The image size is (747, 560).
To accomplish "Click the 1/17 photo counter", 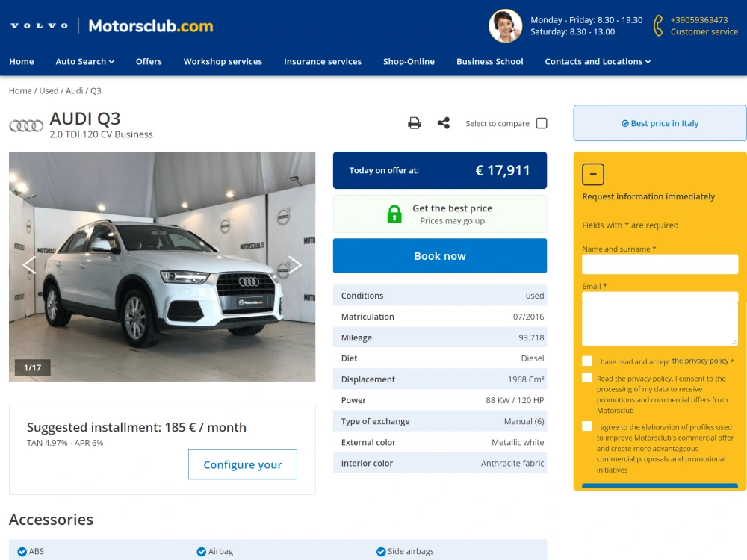I will (32, 367).
